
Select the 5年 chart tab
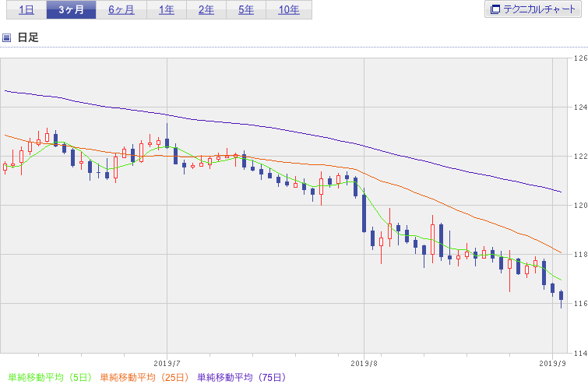(x=246, y=10)
